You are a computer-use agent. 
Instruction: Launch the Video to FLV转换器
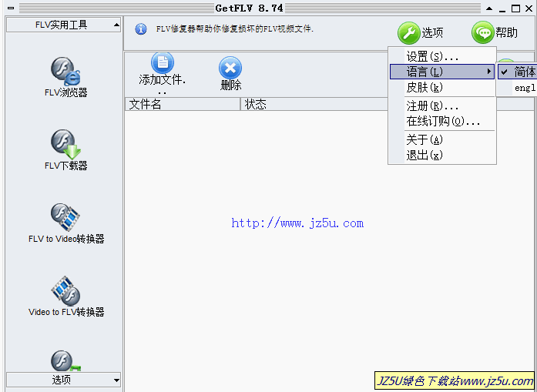point(66,297)
